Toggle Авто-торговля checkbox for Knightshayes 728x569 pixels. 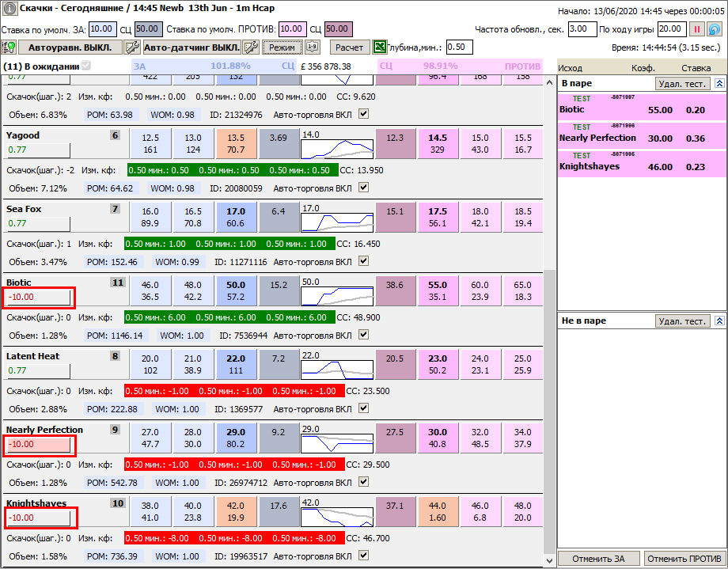coord(363,555)
